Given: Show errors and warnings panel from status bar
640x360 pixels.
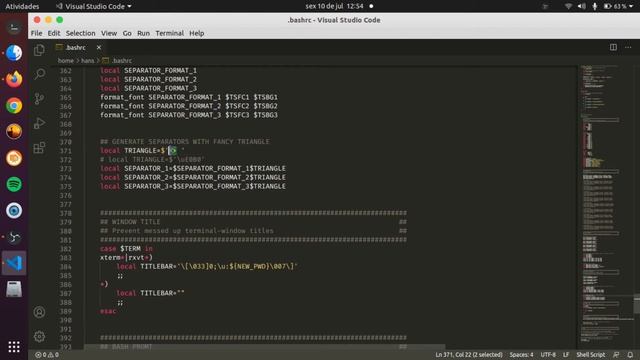Looking at the screenshot, I should pos(47,355).
